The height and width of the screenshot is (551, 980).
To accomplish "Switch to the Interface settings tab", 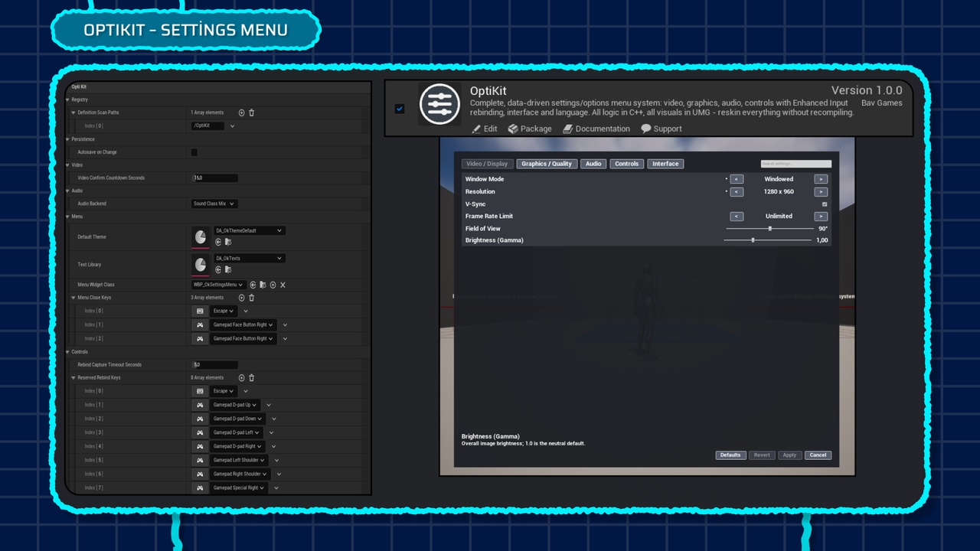I will pos(665,164).
